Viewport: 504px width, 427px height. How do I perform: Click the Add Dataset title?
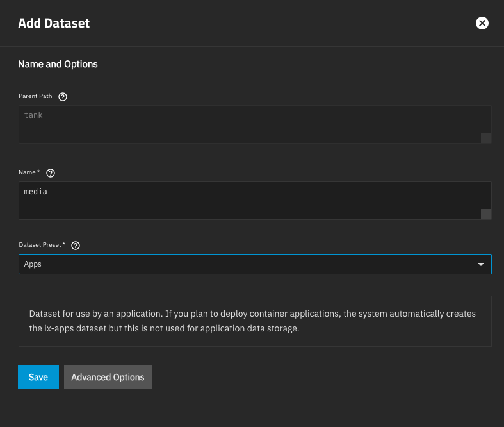click(x=54, y=23)
